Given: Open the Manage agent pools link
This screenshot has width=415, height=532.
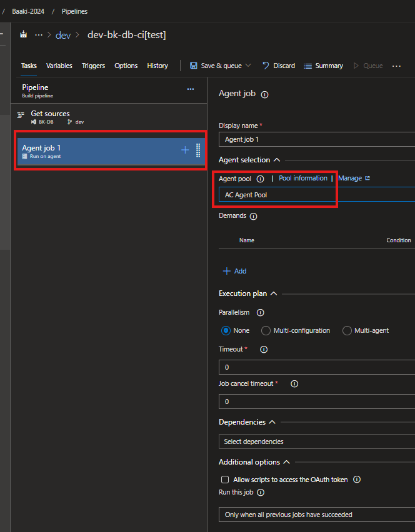Looking at the screenshot, I should pos(350,178).
